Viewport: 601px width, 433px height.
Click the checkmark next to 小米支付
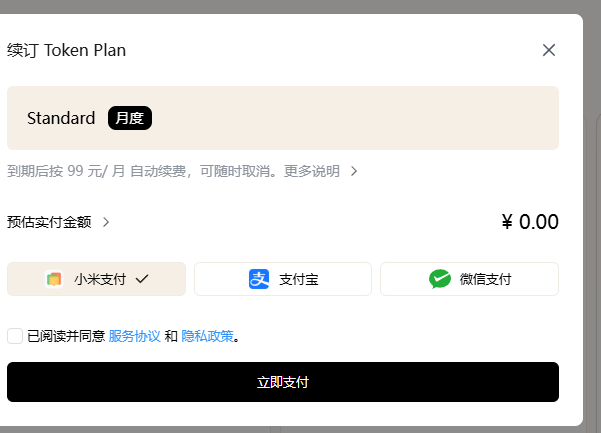coord(142,279)
